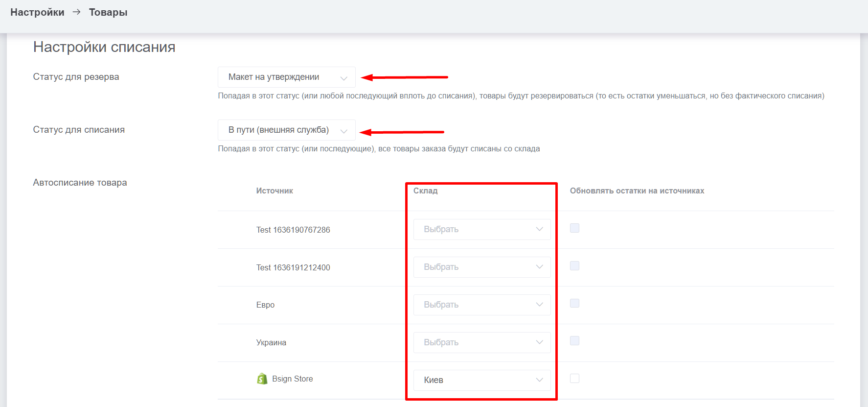The width and height of the screenshot is (868, 407).
Task: Toggle update-stock checkbox for Евро
Action: [x=575, y=304]
